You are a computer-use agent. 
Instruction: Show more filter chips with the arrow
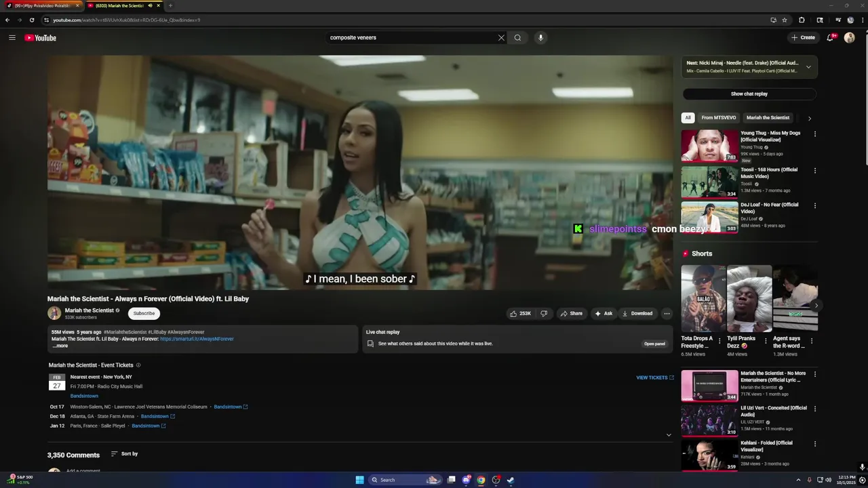tap(809, 119)
